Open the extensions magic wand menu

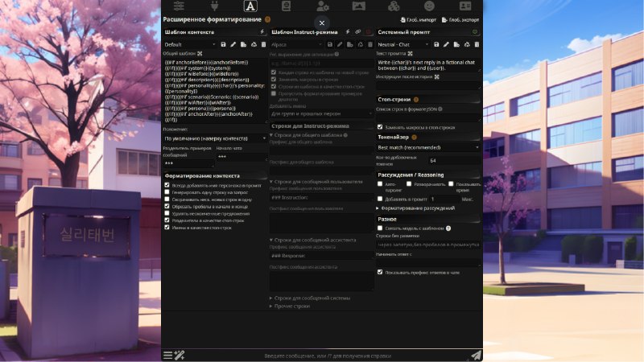(180, 355)
